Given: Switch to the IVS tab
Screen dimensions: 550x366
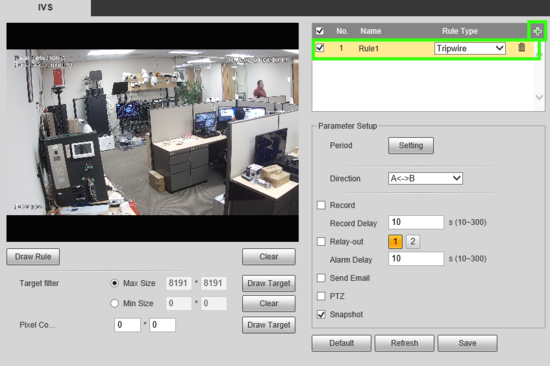Looking at the screenshot, I should coord(45,7).
